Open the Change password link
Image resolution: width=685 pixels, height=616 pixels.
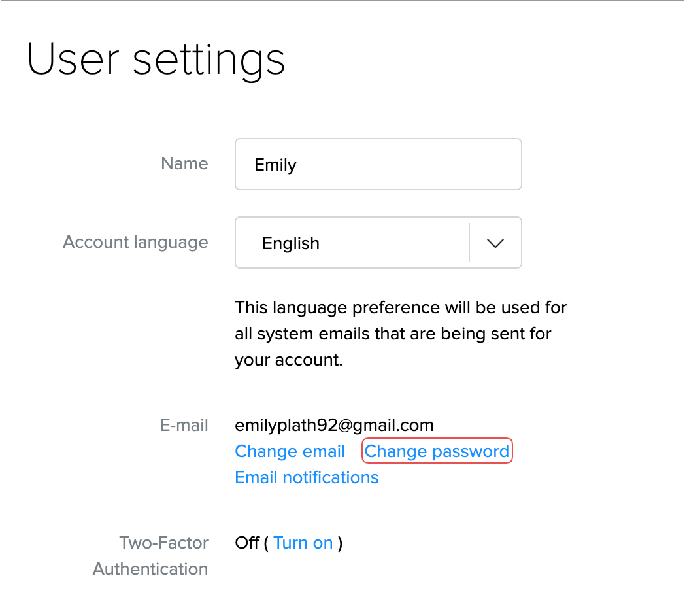(x=437, y=451)
